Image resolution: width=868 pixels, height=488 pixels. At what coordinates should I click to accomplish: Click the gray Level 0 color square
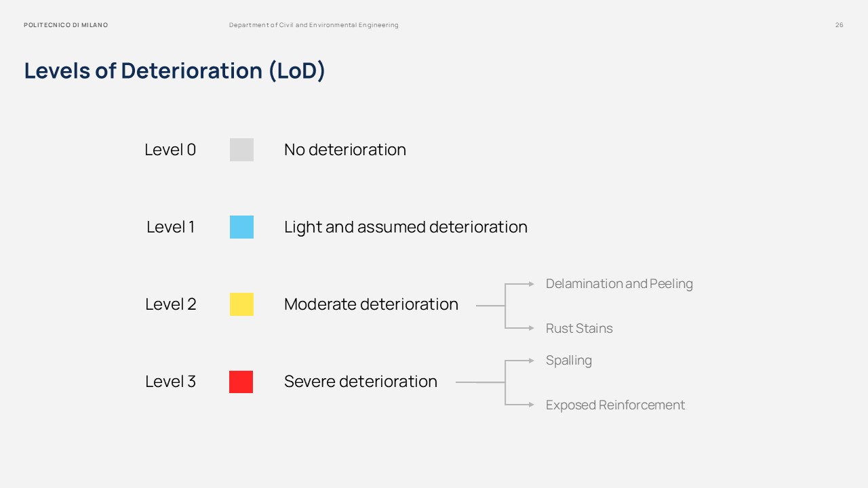click(241, 150)
